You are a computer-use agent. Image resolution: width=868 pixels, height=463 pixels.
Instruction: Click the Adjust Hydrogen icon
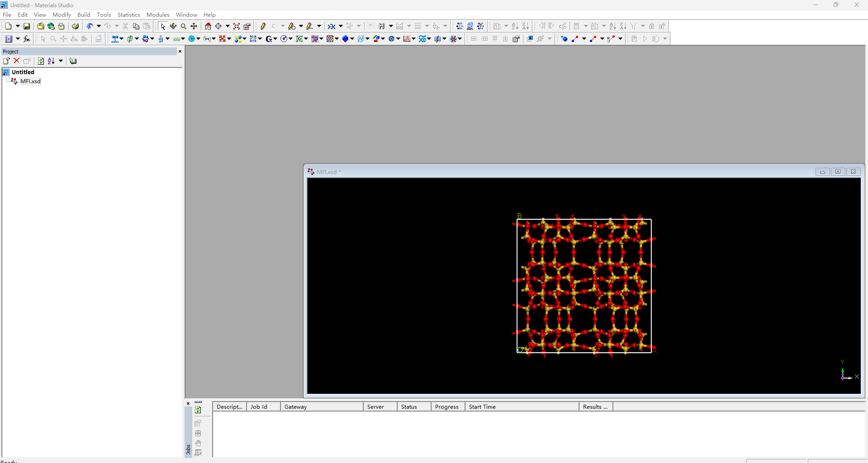[x=382, y=26]
